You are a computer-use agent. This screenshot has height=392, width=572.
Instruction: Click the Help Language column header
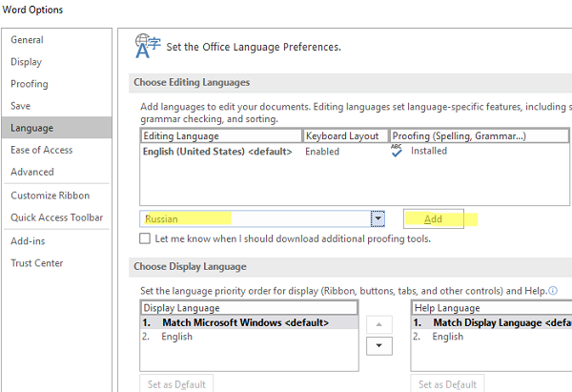492,308
